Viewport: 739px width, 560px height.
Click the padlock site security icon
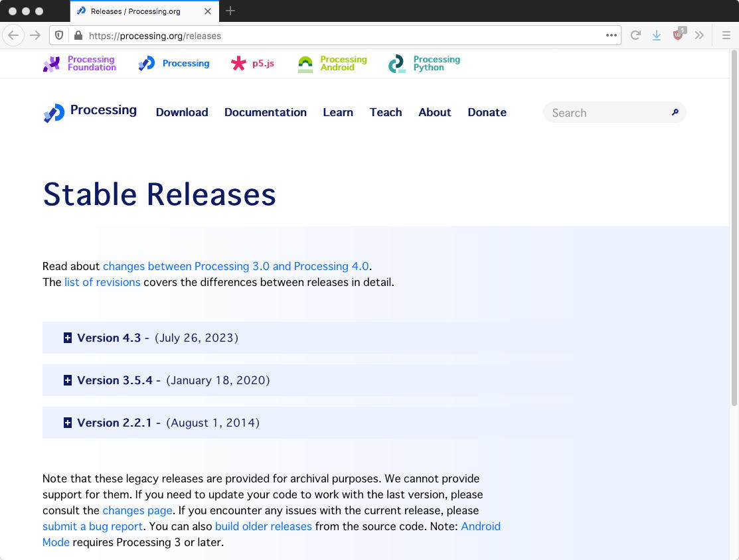[x=78, y=35]
